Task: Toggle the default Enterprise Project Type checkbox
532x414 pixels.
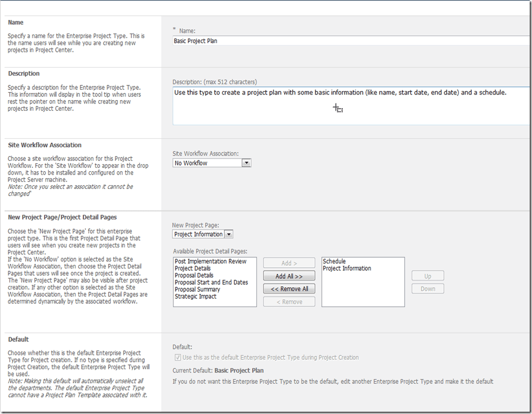Action: click(177, 358)
